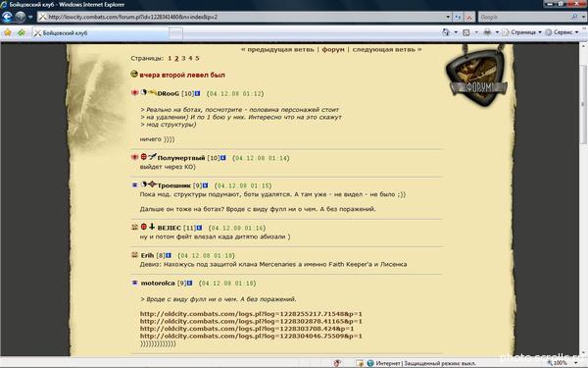Click city icon before motorolca
The width and height of the screenshot is (588, 368).
134,283
